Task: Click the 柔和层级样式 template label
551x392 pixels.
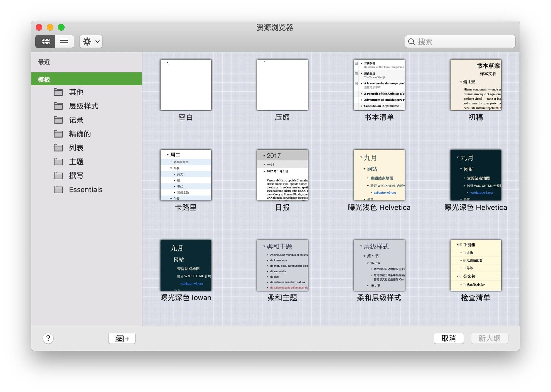Action: tap(379, 298)
